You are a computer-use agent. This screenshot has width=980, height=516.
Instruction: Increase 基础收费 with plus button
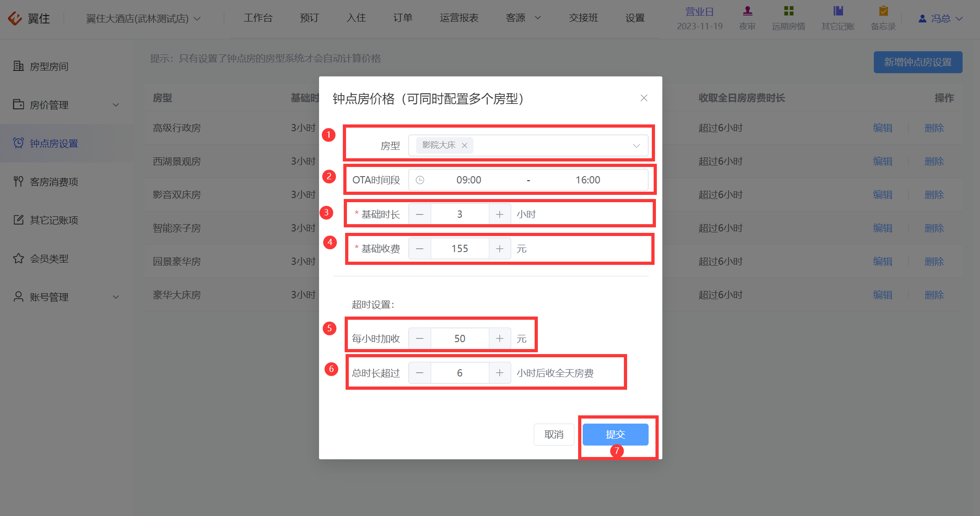[x=500, y=248]
